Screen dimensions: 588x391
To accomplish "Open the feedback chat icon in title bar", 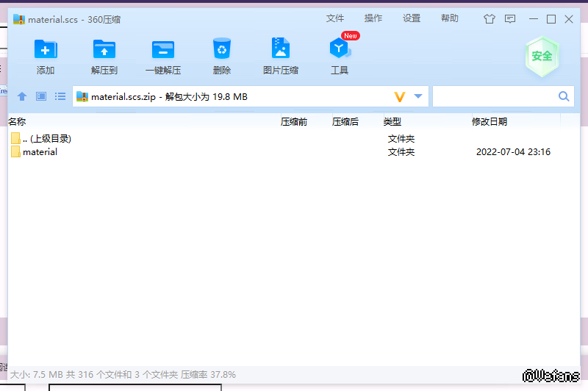I will point(510,19).
